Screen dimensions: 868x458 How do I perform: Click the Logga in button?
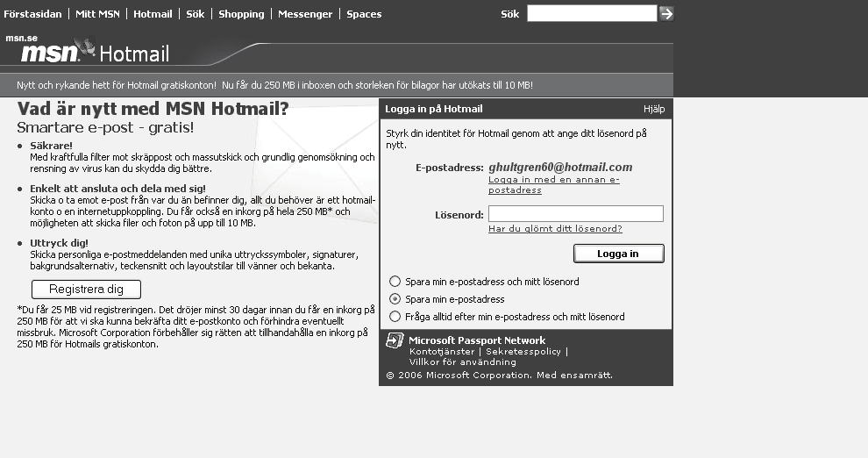[618, 254]
